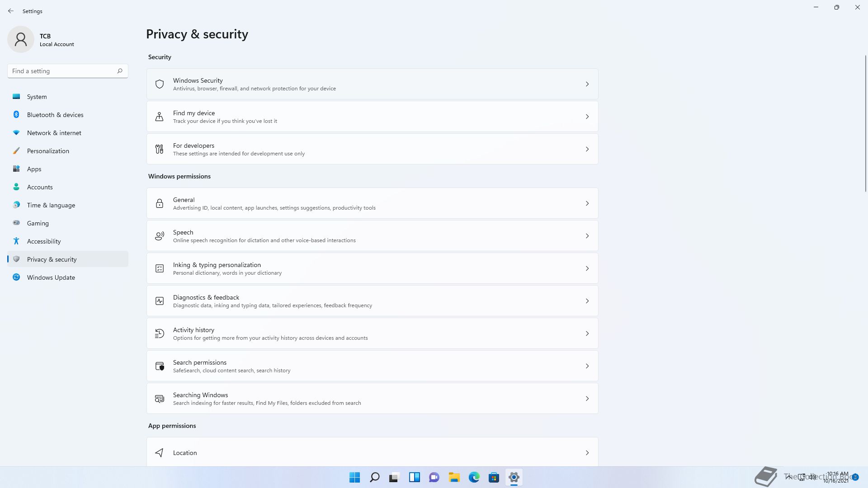This screenshot has height=488, width=868.
Task: Click the For developers tools icon
Action: click(x=159, y=149)
